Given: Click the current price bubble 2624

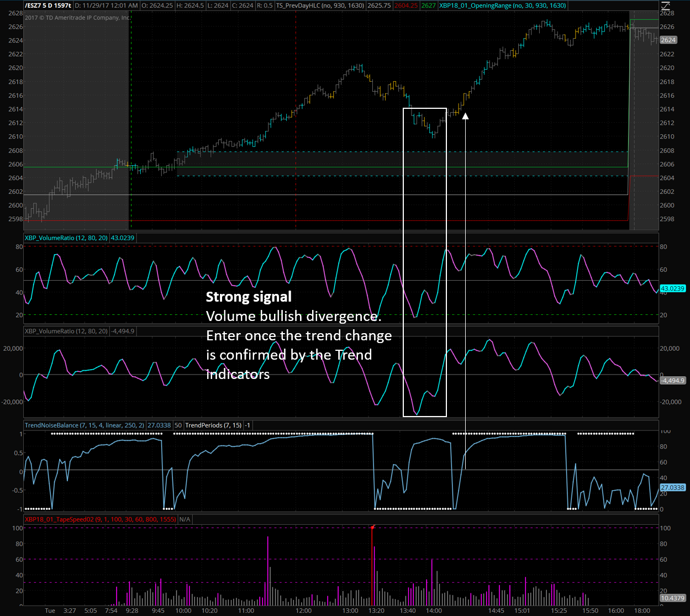Looking at the screenshot, I should pos(668,40).
